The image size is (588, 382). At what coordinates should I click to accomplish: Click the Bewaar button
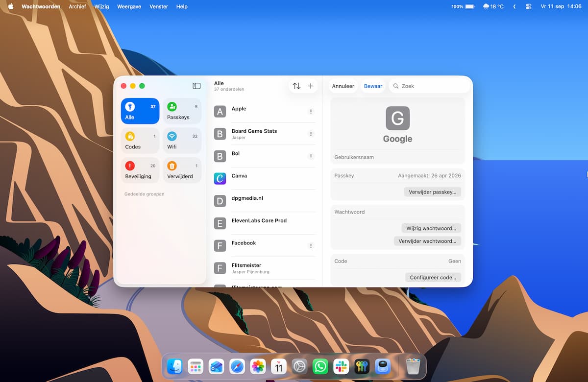coord(373,86)
